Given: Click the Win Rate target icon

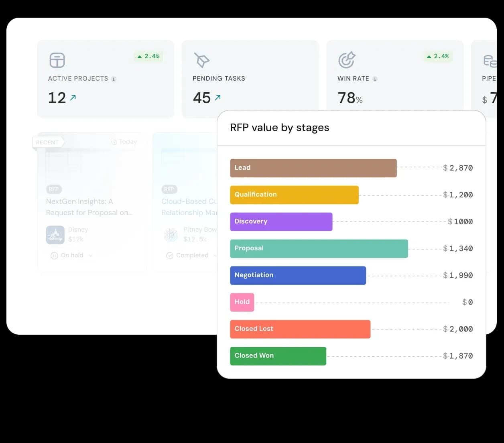Looking at the screenshot, I should 346,60.
